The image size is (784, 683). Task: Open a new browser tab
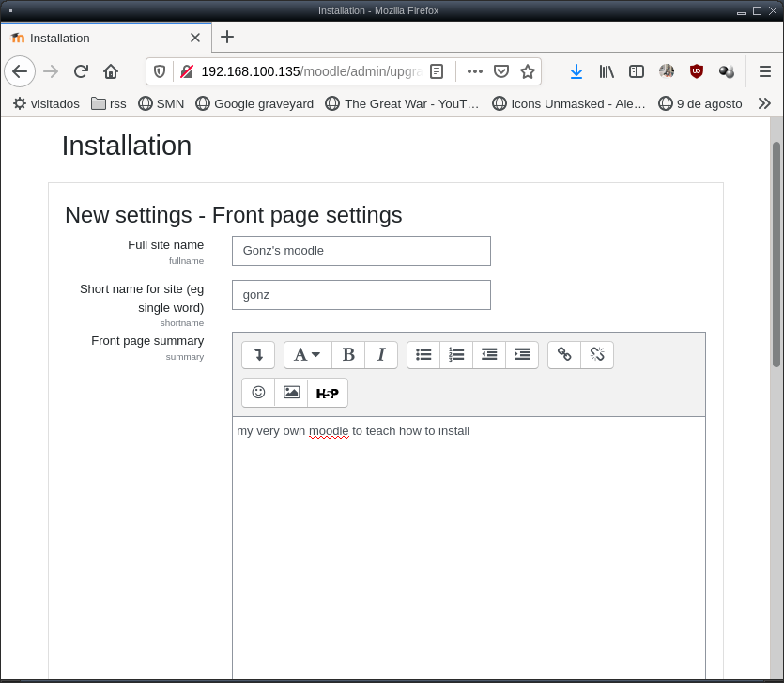pyautogui.click(x=227, y=37)
